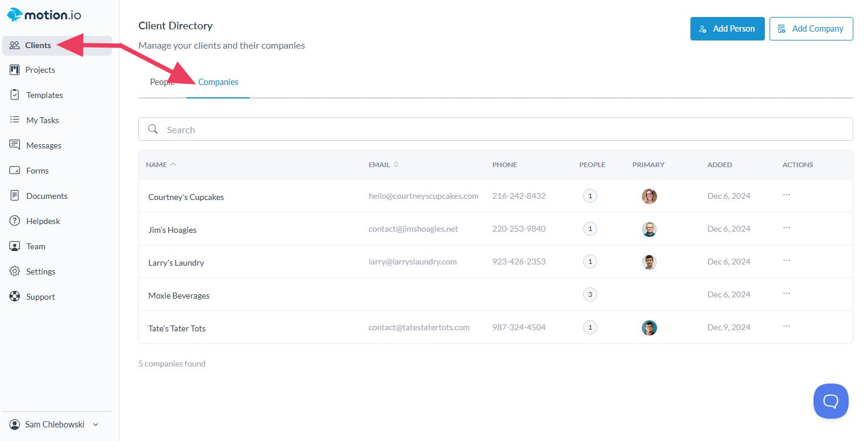868x441 pixels.
Task: Open the Messages section
Action: pyautogui.click(x=43, y=145)
